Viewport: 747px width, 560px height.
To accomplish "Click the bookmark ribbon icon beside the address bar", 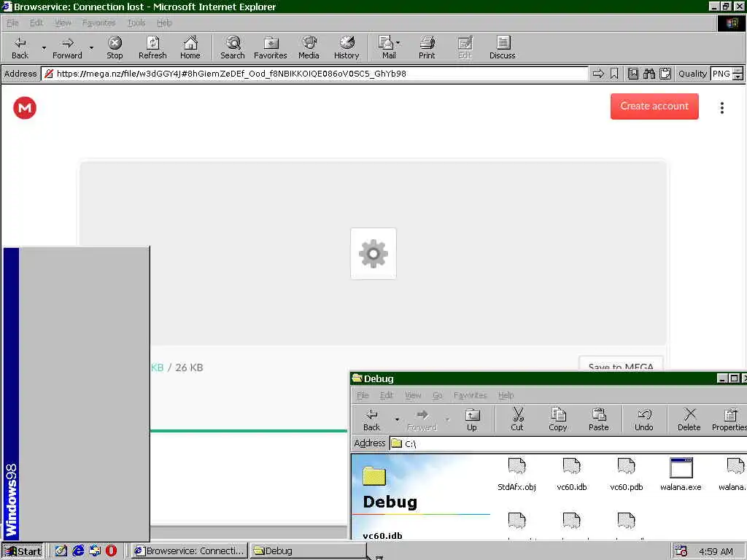I will 614,74.
